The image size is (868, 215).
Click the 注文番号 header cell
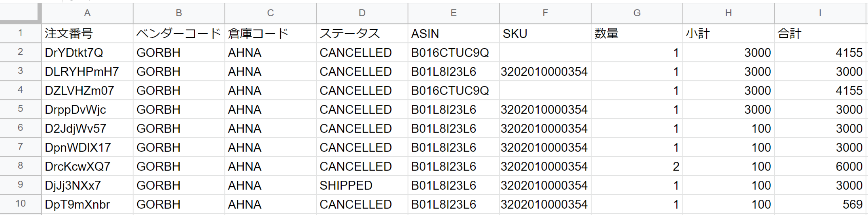[x=87, y=34]
